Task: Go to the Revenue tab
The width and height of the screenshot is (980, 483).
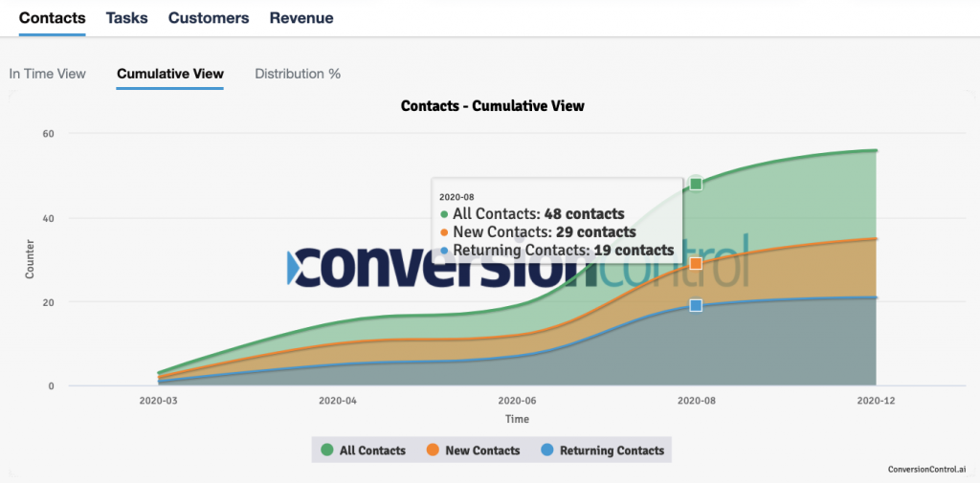Action: pos(301,18)
